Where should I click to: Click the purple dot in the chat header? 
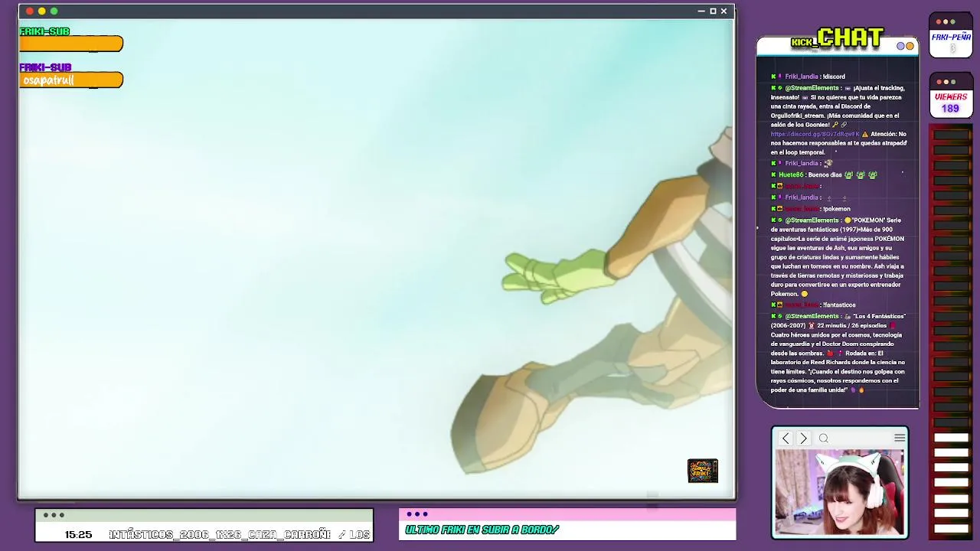click(901, 46)
